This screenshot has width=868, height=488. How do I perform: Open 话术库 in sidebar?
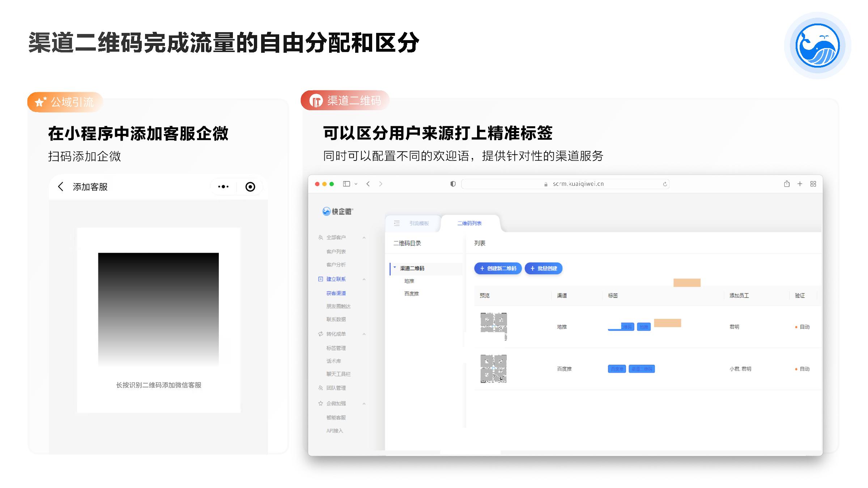tap(333, 361)
